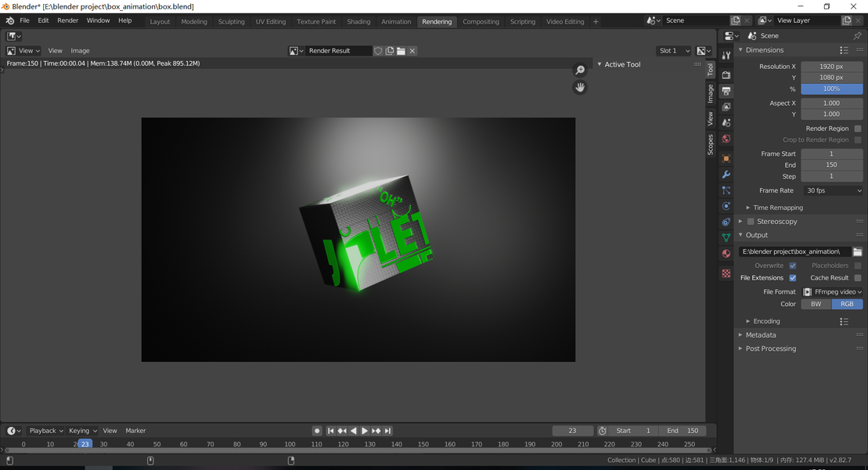This screenshot has height=470, width=868.
Task: Create new image copy icon
Action: tap(390, 50)
